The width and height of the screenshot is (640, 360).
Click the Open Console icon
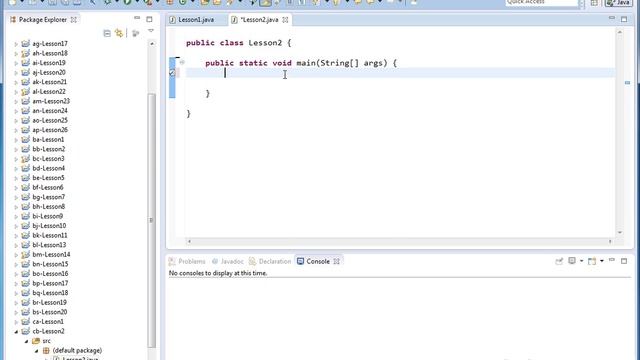[592, 261]
